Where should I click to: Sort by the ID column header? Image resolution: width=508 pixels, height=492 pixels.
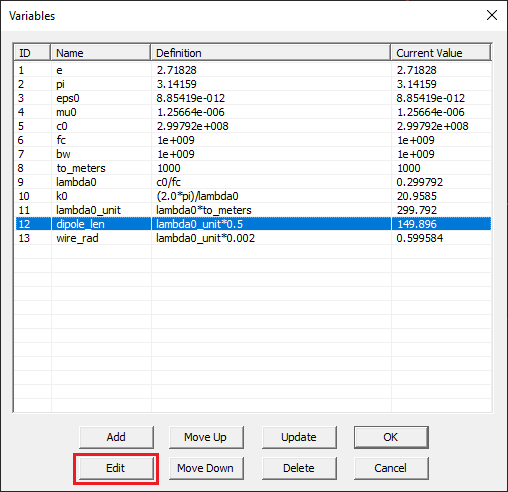32,53
